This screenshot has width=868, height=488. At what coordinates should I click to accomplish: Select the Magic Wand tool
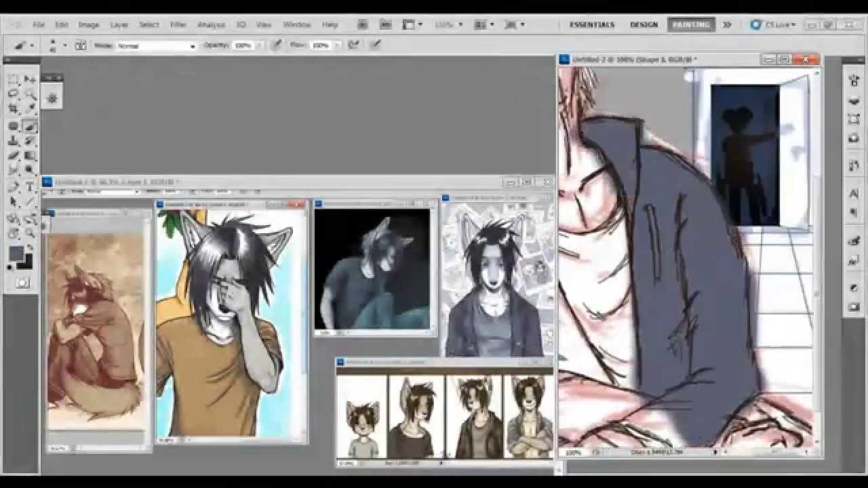click(30, 94)
